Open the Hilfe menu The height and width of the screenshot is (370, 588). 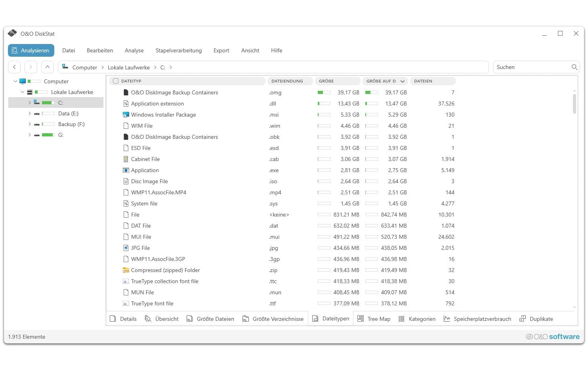coord(277,50)
